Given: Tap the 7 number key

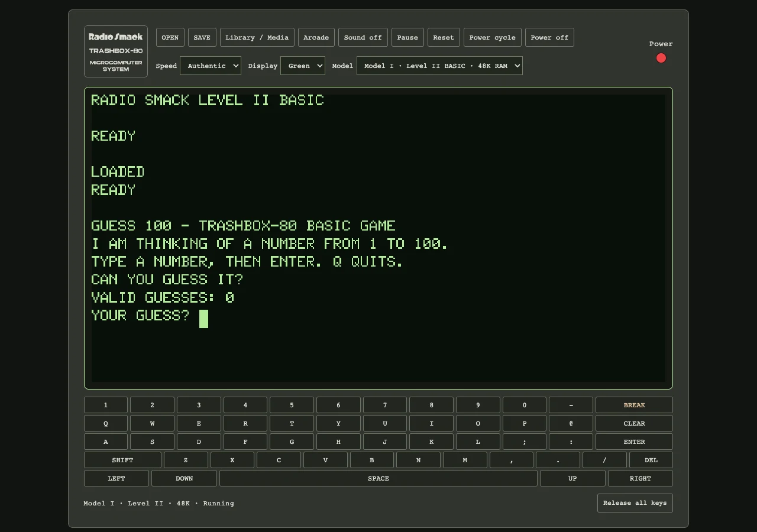Looking at the screenshot, I should tap(385, 405).
